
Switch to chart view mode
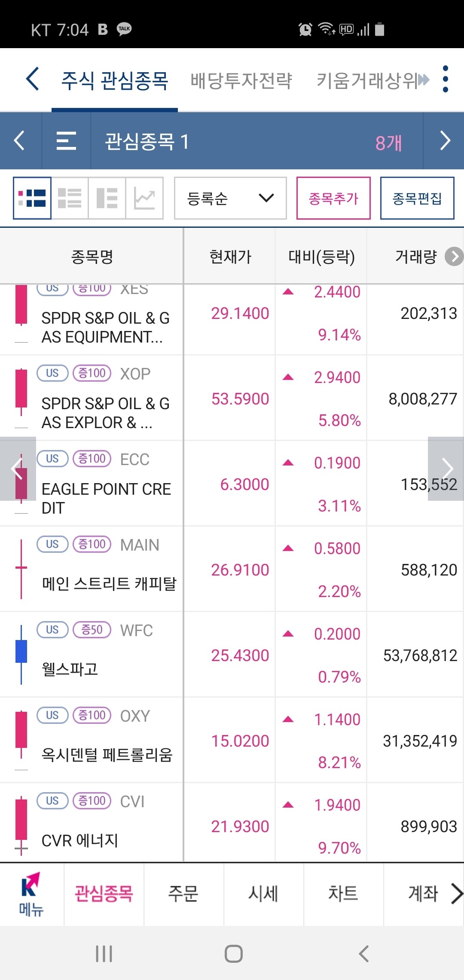pos(144,198)
